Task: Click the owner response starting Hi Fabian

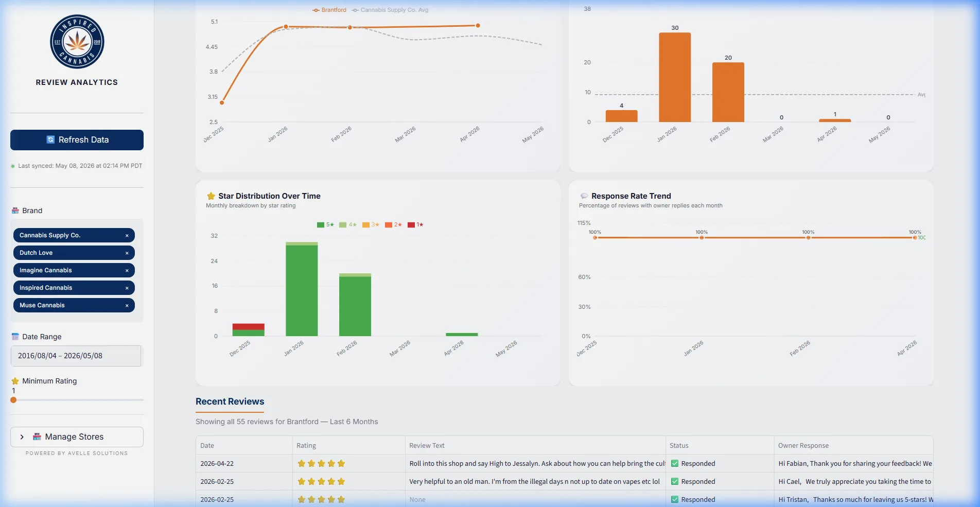Action: (x=855, y=464)
